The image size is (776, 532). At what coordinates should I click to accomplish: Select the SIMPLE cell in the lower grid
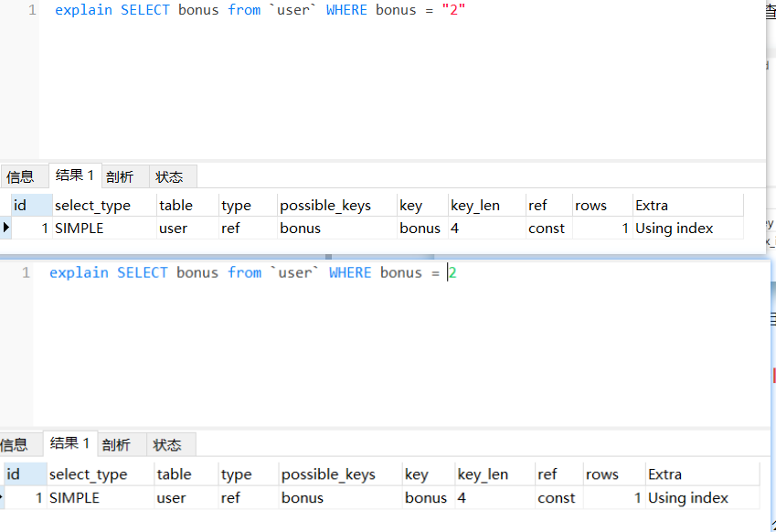coord(74,498)
